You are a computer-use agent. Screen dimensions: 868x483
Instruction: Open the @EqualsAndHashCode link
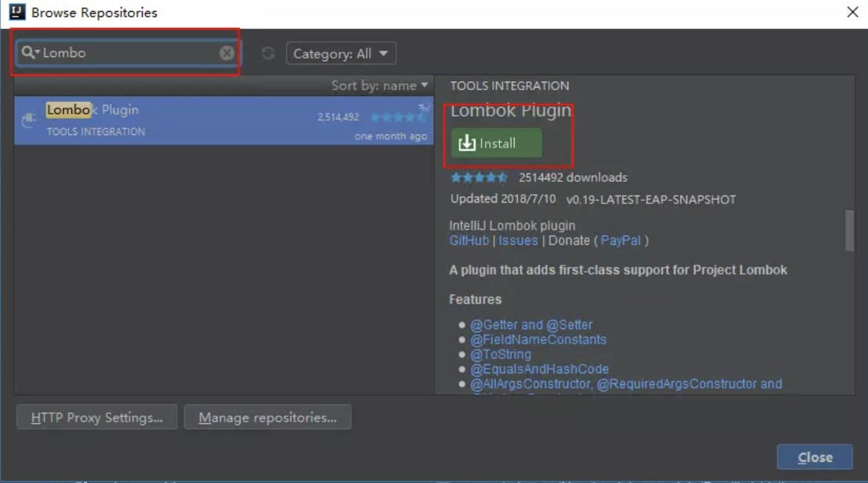540,369
